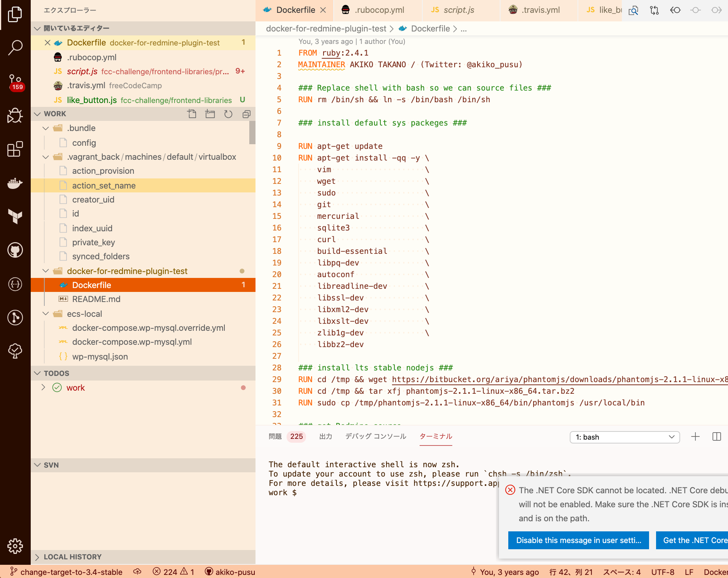This screenshot has width=728, height=578.
Task: Open the Problems panel tab with 225
Action: pos(287,437)
